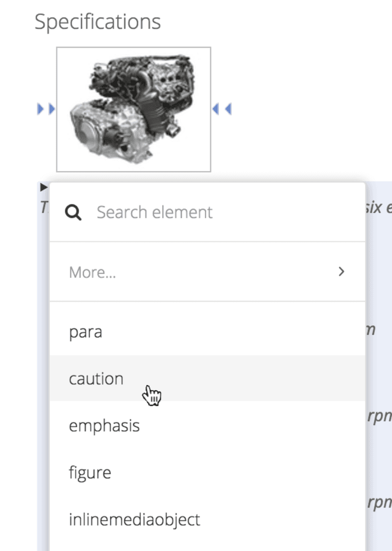The width and height of the screenshot is (392, 551).
Task: Click the italic "T" left of search icon
Action: pyautogui.click(x=43, y=208)
